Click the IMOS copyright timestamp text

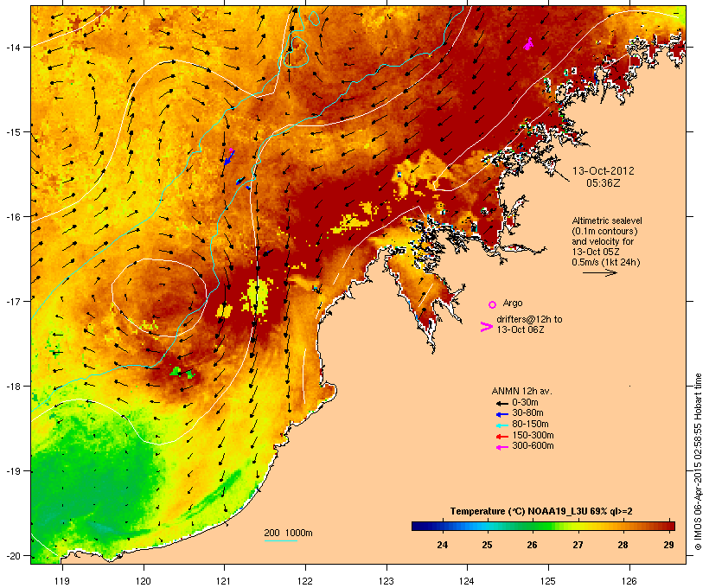click(698, 462)
